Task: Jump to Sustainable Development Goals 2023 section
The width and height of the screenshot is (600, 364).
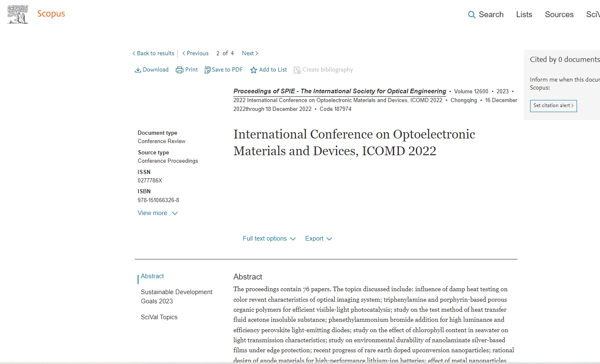Action: [176, 296]
